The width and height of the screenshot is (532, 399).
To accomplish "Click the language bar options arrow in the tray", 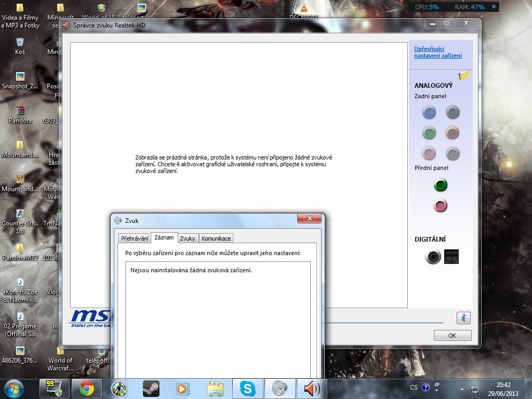I will [x=436, y=390].
